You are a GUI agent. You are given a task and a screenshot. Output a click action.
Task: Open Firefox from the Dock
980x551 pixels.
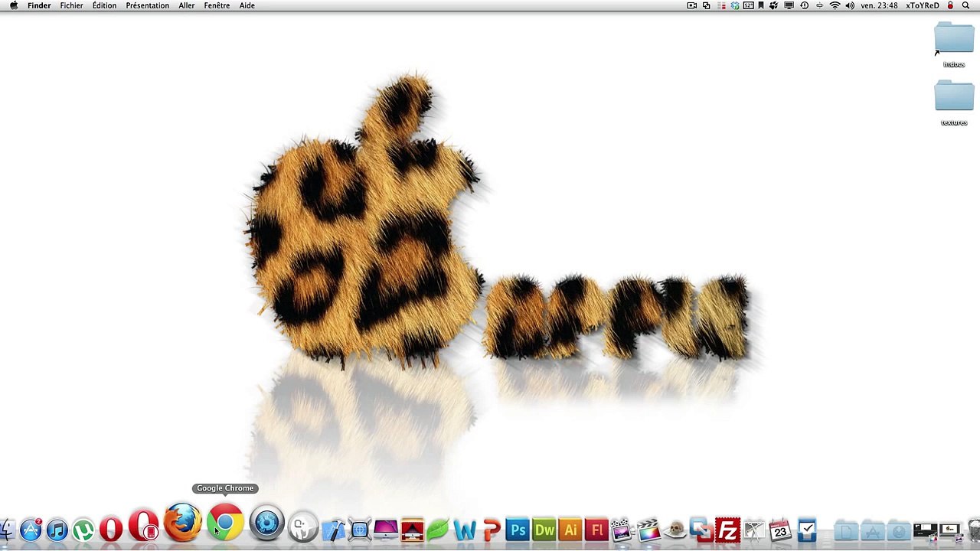[x=183, y=523]
